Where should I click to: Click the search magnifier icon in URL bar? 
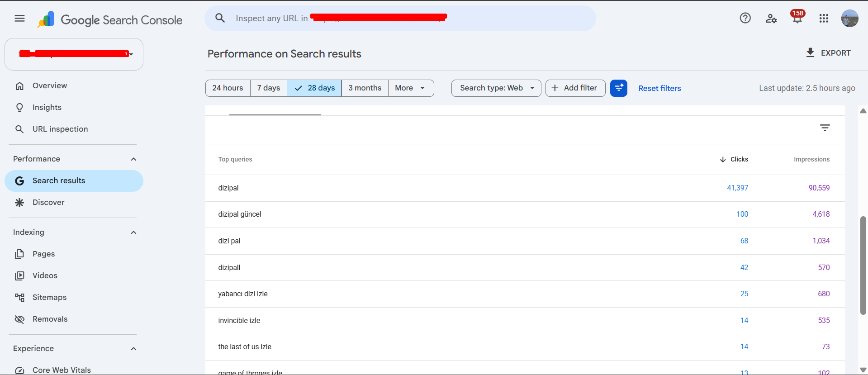pyautogui.click(x=220, y=18)
